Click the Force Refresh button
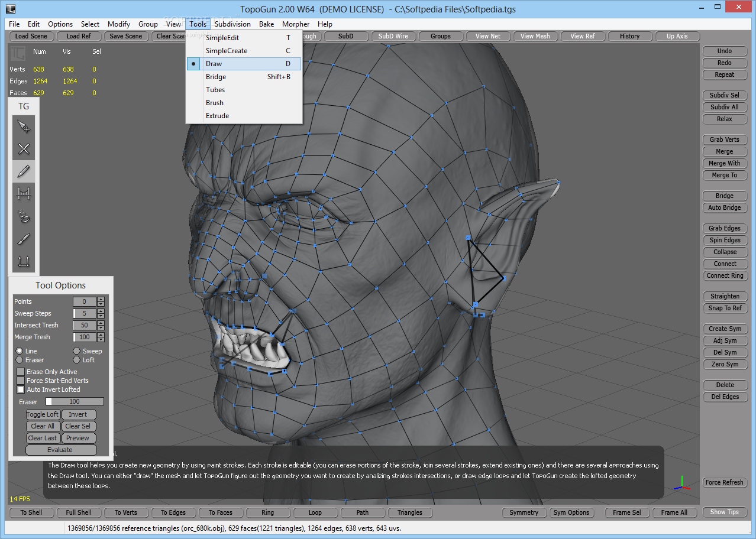Image resolution: width=756 pixels, height=539 pixels. [x=725, y=482]
